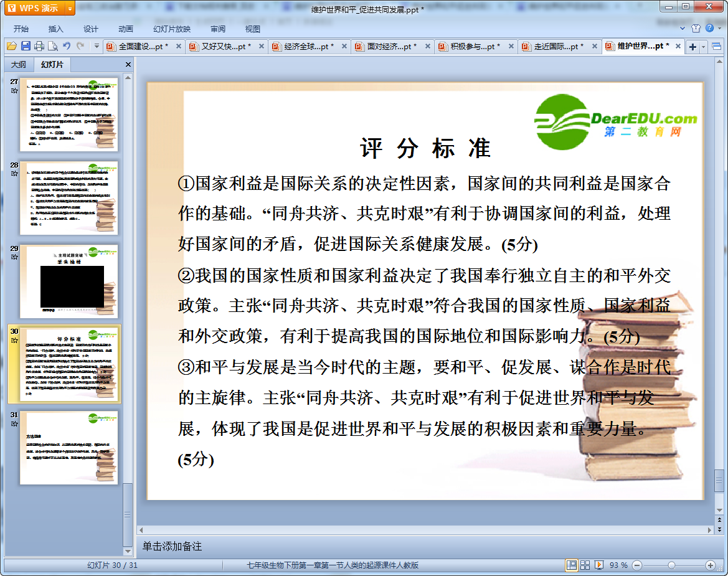Click thumbnail pane scroll up arrow
The width and height of the screenshot is (728, 576).
point(128,77)
